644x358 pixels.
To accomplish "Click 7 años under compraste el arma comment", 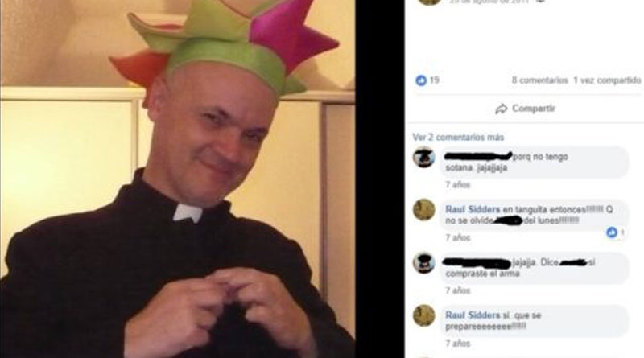I will [x=457, y=290].
